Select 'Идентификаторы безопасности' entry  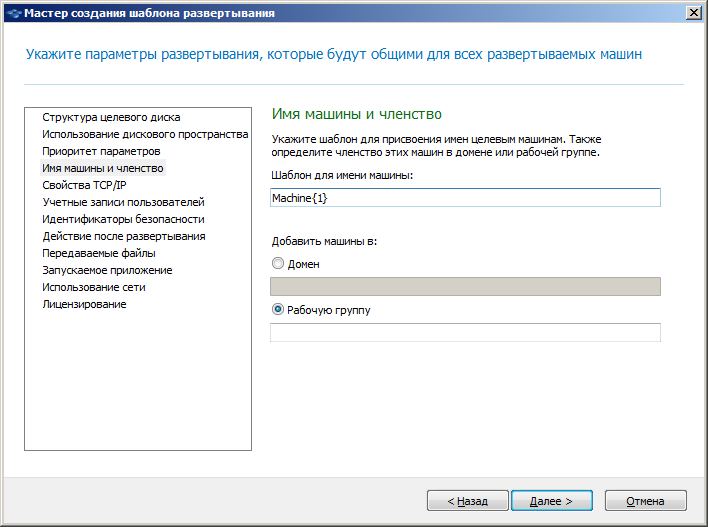123,219
